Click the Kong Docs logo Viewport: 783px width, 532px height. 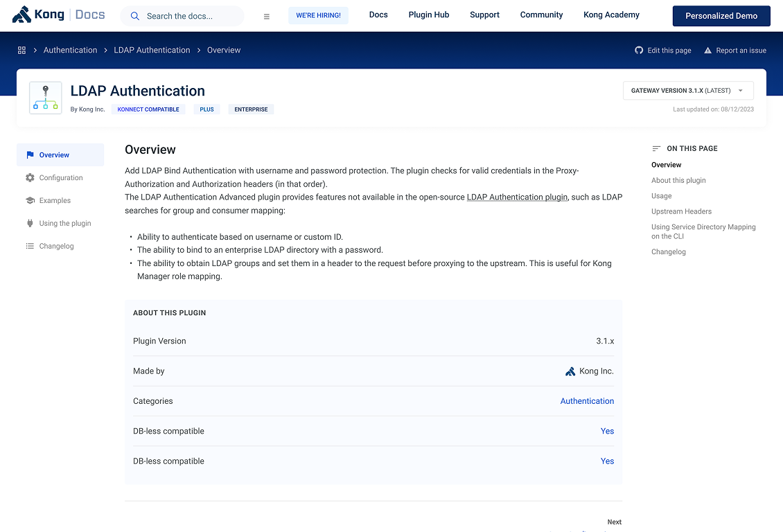point(59,15)
